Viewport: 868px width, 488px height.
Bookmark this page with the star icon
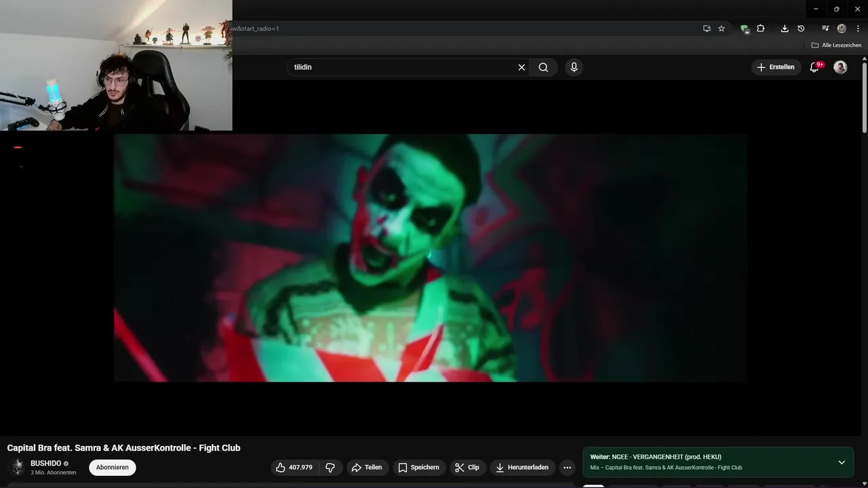pos(722,28)
